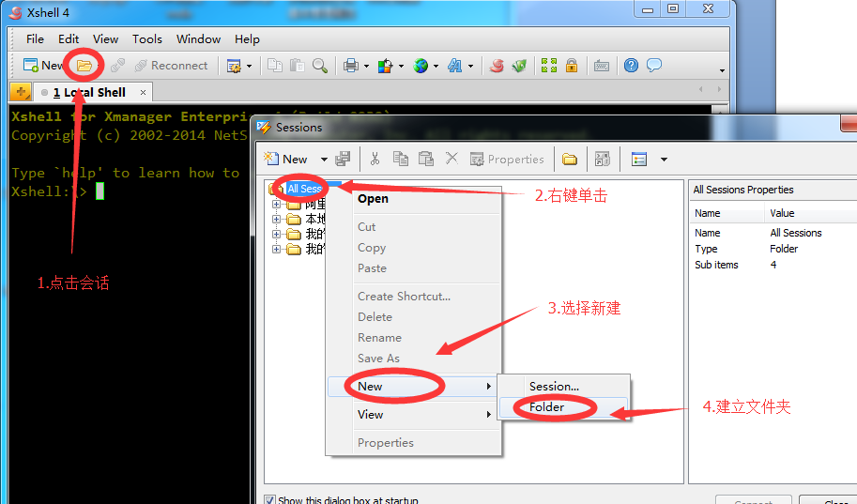Click the speech bubble icon in Xshell toolbar
857x504 pixels.
653,66
